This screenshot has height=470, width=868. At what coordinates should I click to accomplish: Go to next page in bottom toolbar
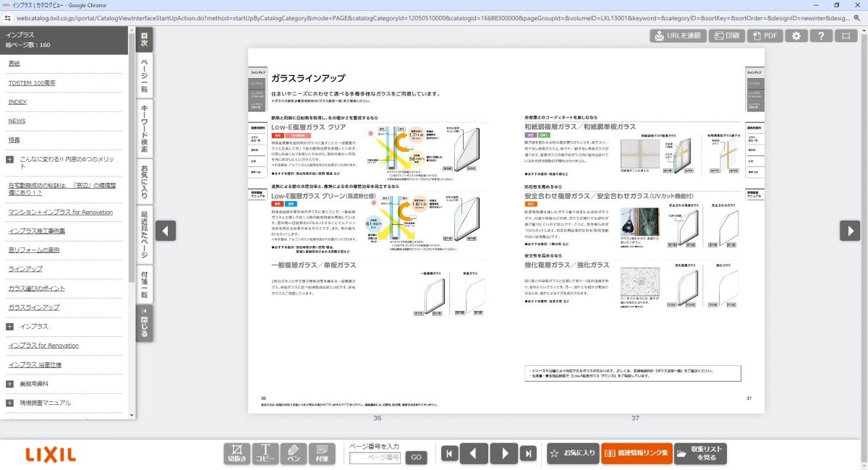(x=503, y=453)
